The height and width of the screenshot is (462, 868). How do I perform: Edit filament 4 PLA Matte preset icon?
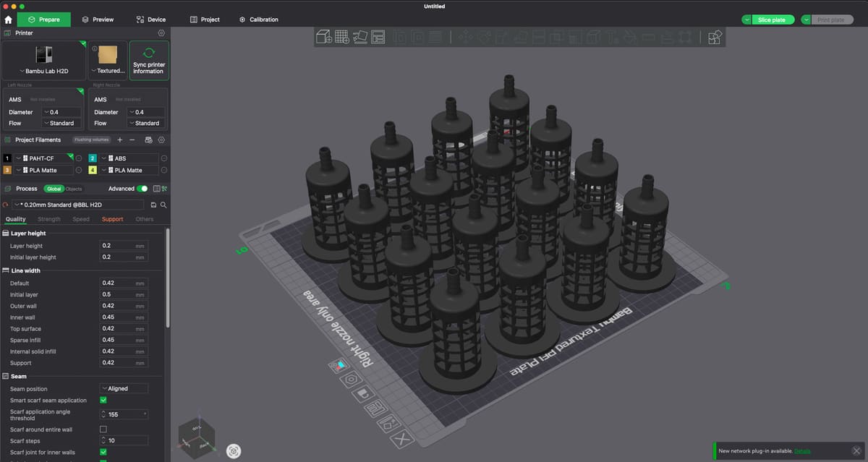[x=164, y=170]
